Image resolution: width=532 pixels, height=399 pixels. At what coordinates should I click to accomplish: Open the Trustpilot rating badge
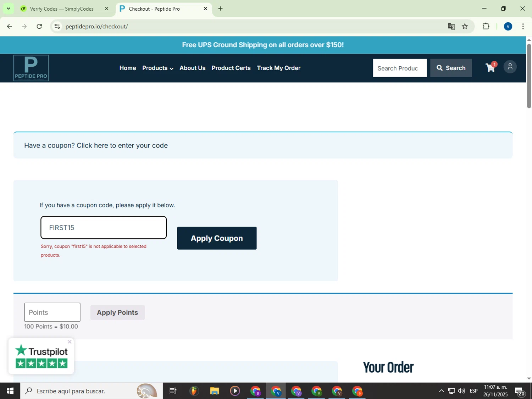coord(41,356)
